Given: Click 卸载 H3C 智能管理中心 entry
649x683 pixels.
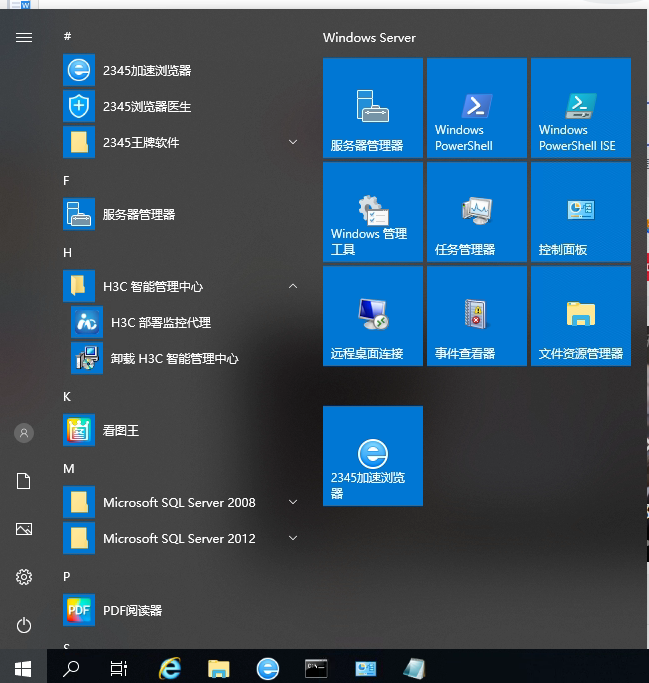Looking at the screenshot, I should point(185,358).
